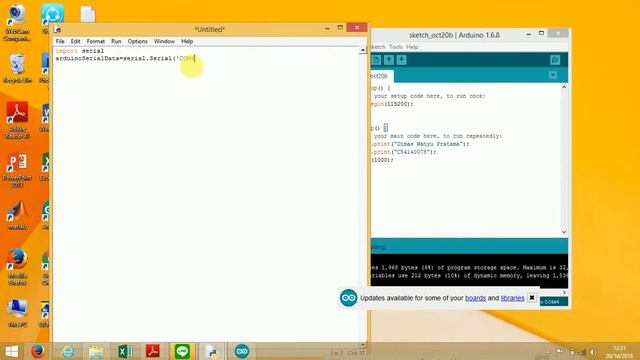Click the network signal icon in system tray
This screenshot has width=640, height=360.
[583, 352]
